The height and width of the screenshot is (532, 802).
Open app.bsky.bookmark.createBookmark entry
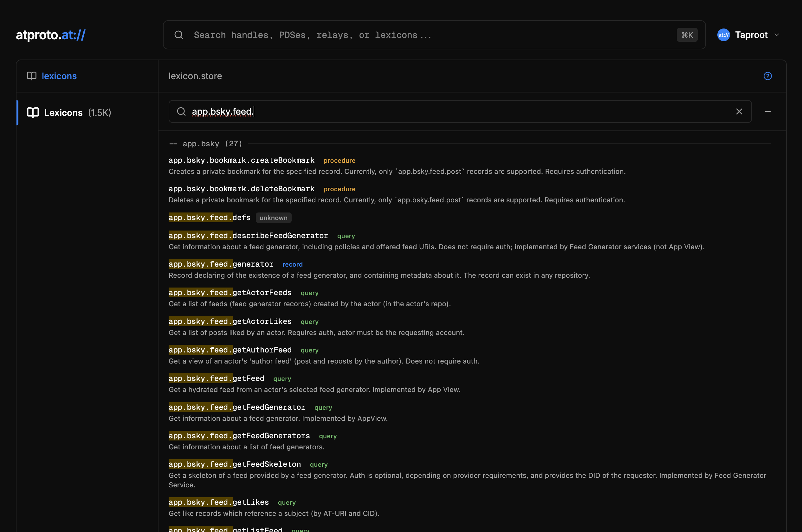point(242,160)
